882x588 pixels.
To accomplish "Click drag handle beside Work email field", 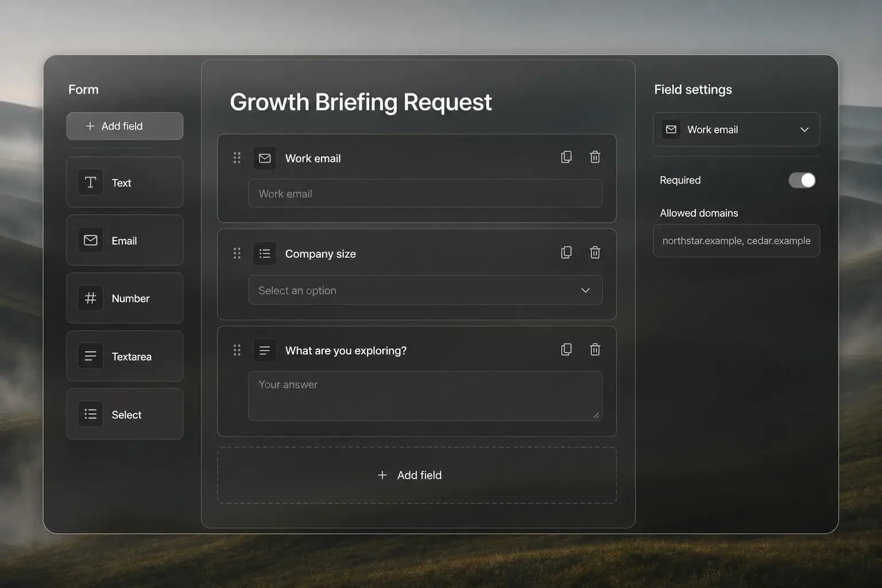I will 237,158.
